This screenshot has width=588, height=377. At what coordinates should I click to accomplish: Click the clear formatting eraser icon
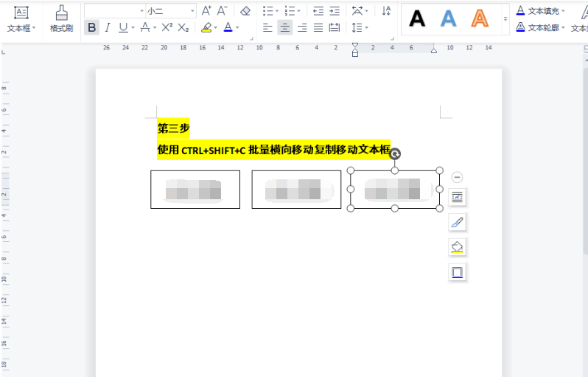245,10
